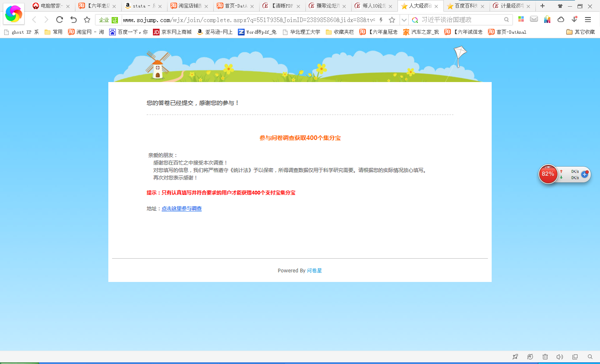Image resolution: width=600 pixels, height=364 pixels.
Task: Click the rocket accelerator status bar icon
Action: 515,357
